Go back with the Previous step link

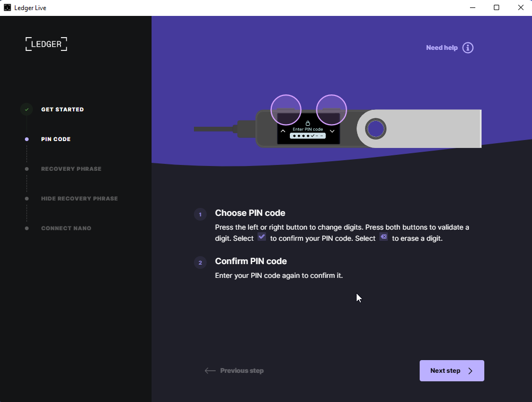(x=234, y=371)
